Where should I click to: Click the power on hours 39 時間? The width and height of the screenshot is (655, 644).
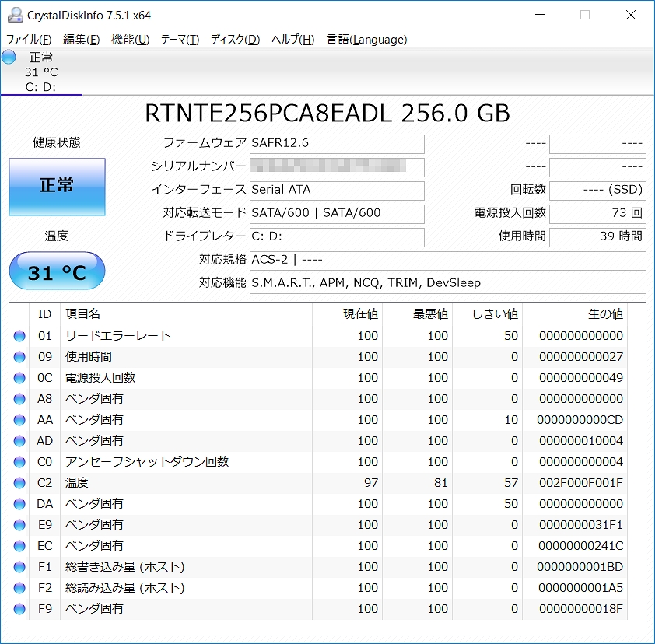(x=597, y=237)
